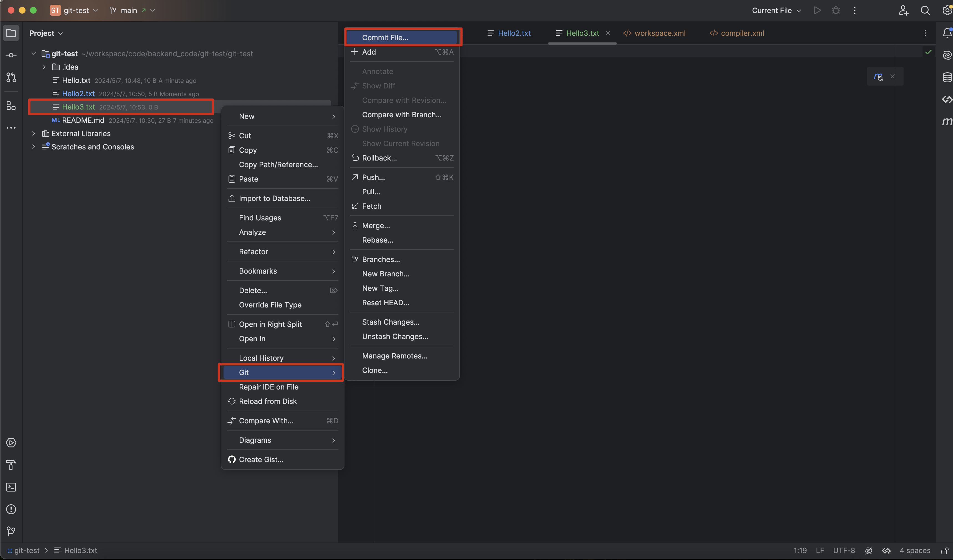Open the IDE Settings gear
953x560 pixels.
click(947, 10)
